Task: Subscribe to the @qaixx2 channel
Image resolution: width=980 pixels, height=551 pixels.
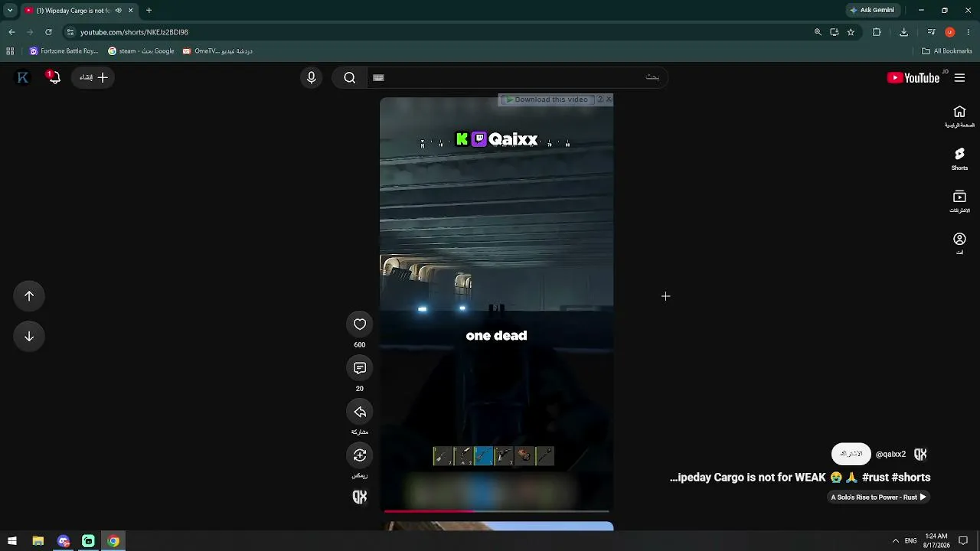Action: tap(851, 454)
